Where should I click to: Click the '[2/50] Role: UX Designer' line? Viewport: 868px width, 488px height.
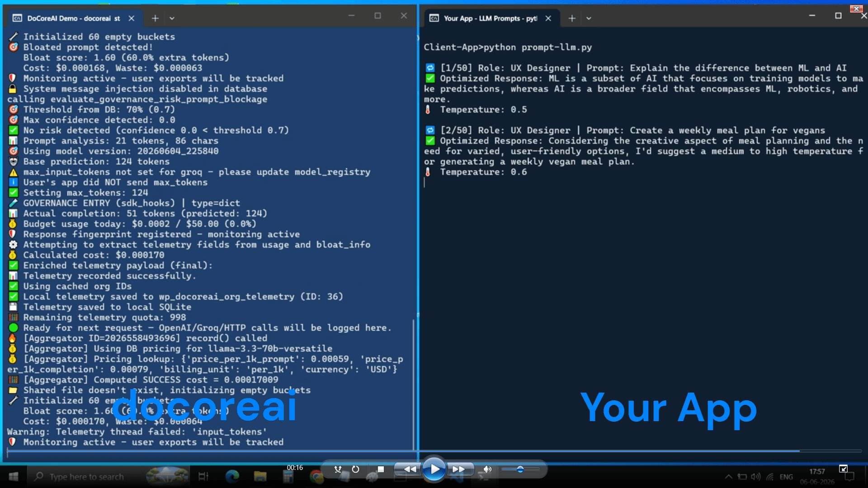click(625, 131)
